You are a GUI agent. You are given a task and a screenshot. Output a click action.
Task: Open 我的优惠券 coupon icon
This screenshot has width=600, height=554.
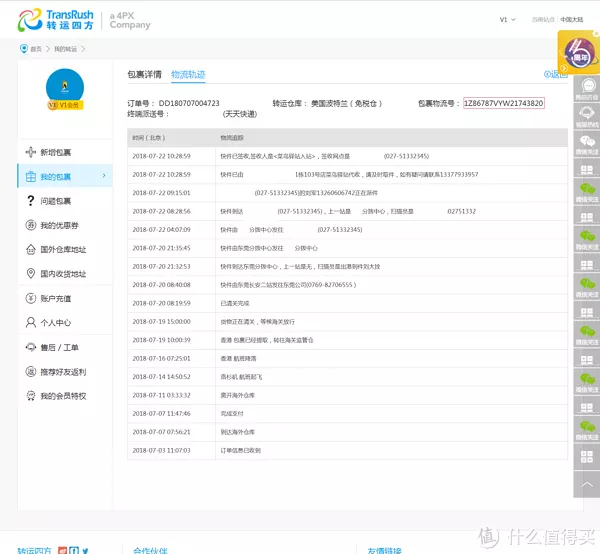tap(31, 225)
